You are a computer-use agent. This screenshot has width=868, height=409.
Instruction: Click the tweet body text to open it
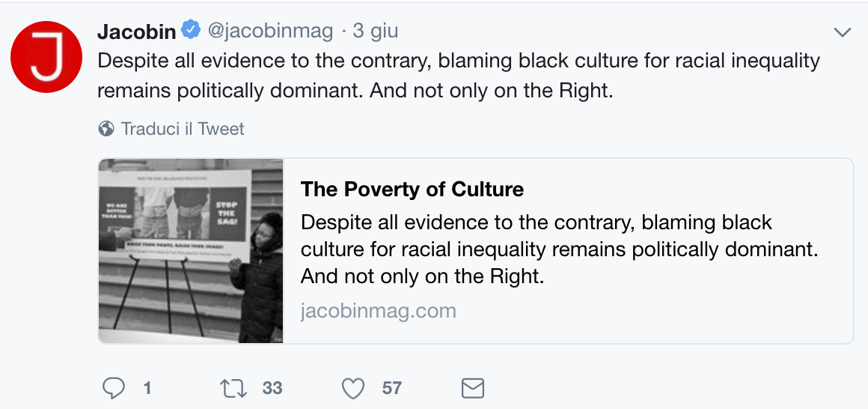(x=458, y=75)
